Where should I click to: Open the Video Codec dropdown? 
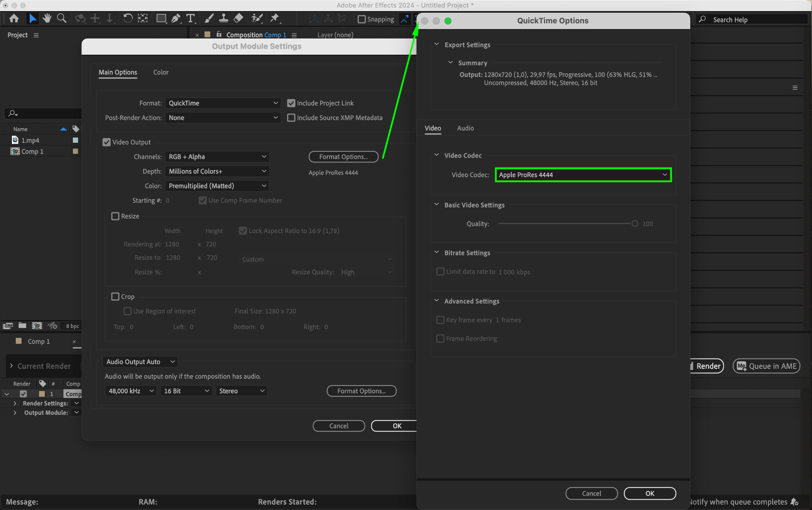(583, 175)
